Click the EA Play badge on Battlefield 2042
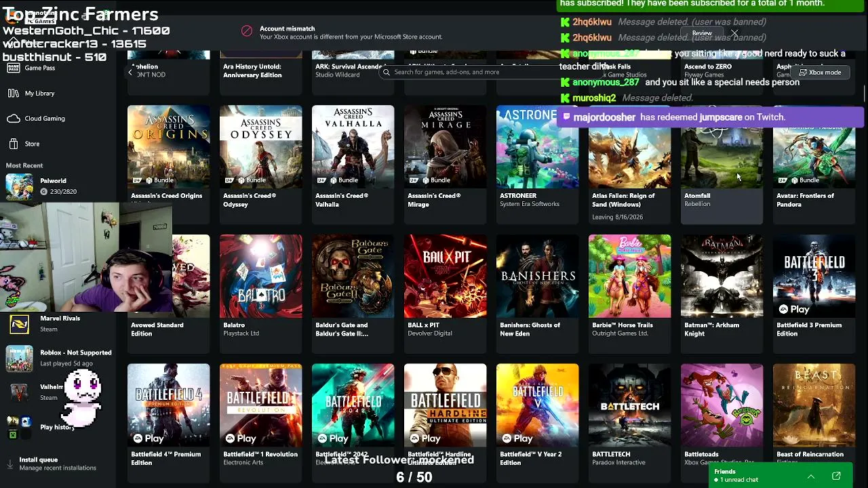This screenshot has height=488, width=868. point(334,439)
